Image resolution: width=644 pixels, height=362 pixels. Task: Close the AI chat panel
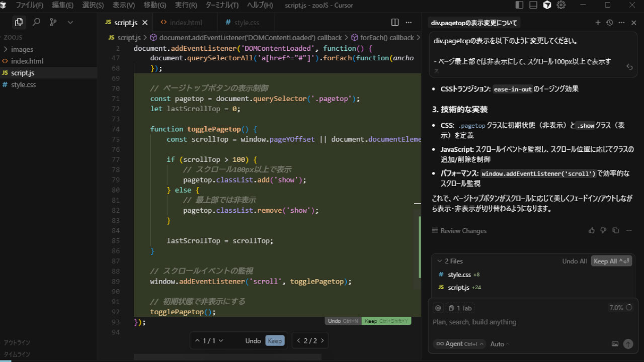point(634,23)
